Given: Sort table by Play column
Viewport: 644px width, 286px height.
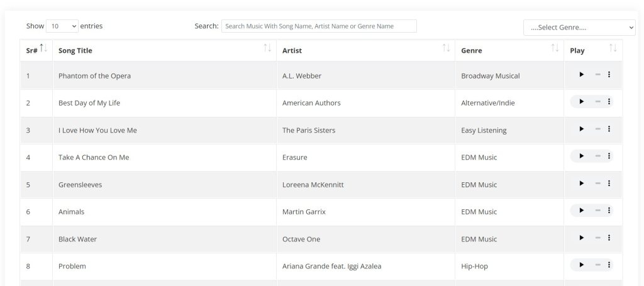Looking at the screenshot, I should pyautogui.click(x=593, y=50).
